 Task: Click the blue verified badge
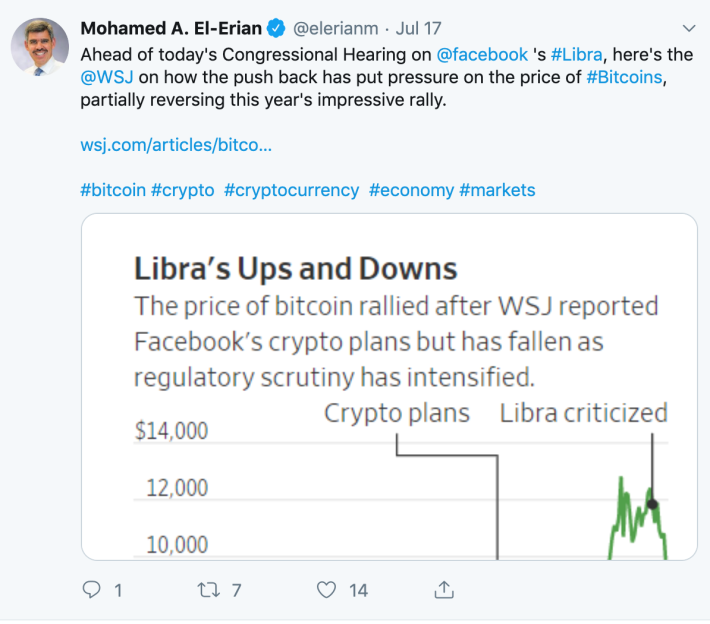(x=276, y=28)
